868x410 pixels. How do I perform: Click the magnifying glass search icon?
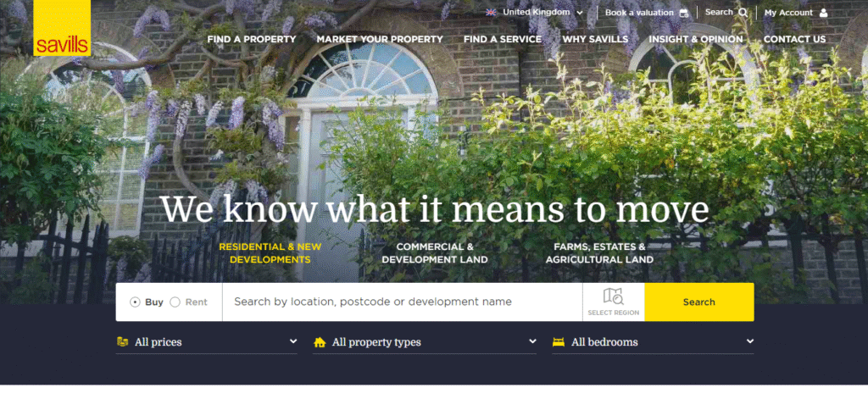pos(743,13)
